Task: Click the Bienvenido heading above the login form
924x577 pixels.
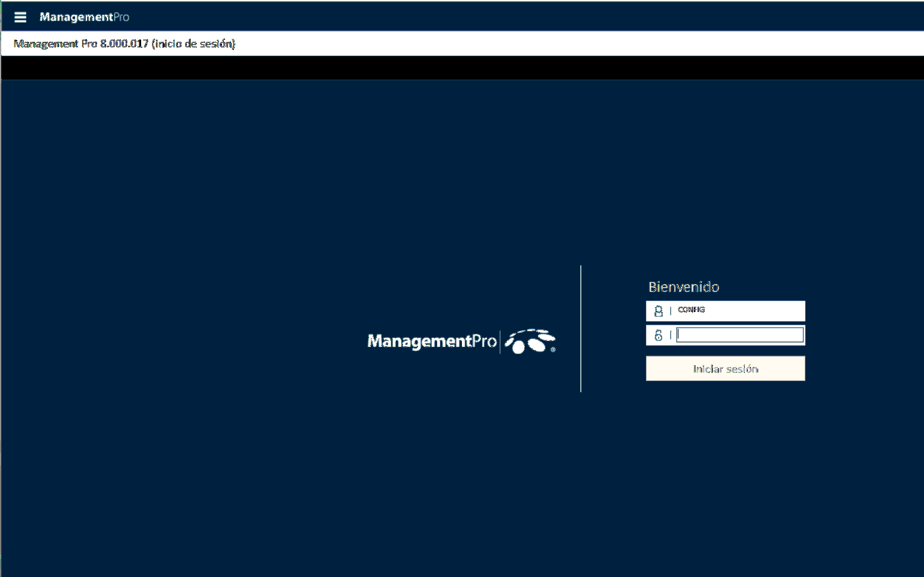Action: (683, 287)
